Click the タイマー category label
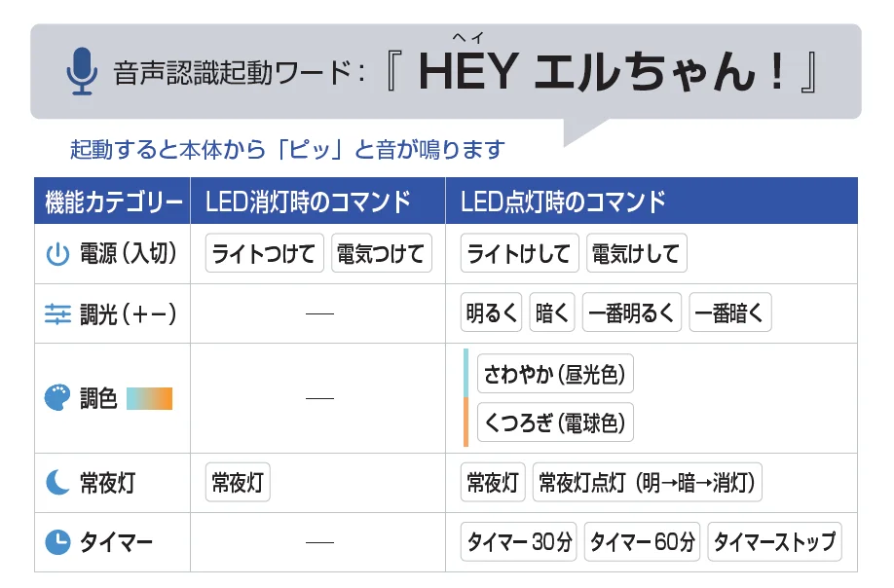Viewport: 894px width, 588px height. [x=116, y=542]
